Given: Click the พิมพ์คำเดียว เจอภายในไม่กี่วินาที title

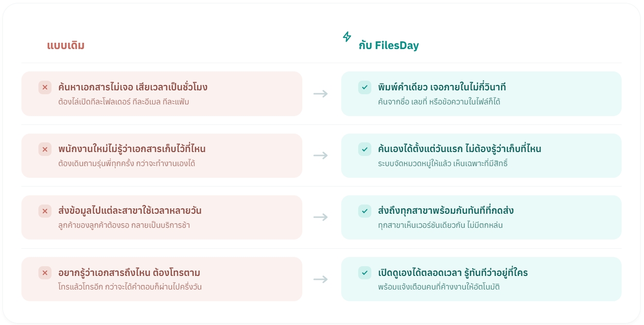Looking at the screenshot, I should (x=442, y=87).
